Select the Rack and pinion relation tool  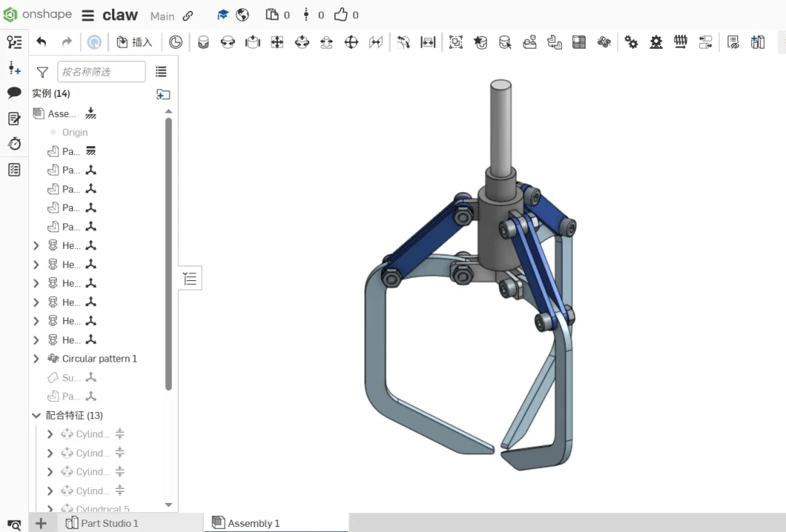[656, 42]
